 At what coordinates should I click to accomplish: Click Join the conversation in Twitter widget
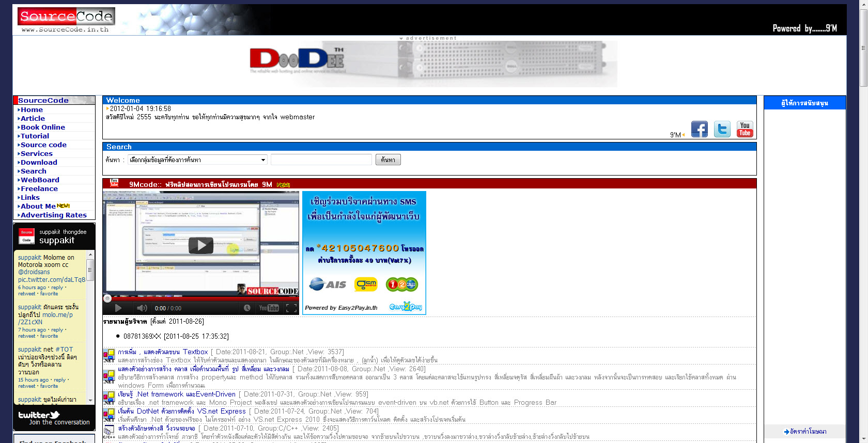tap(59, 422)
